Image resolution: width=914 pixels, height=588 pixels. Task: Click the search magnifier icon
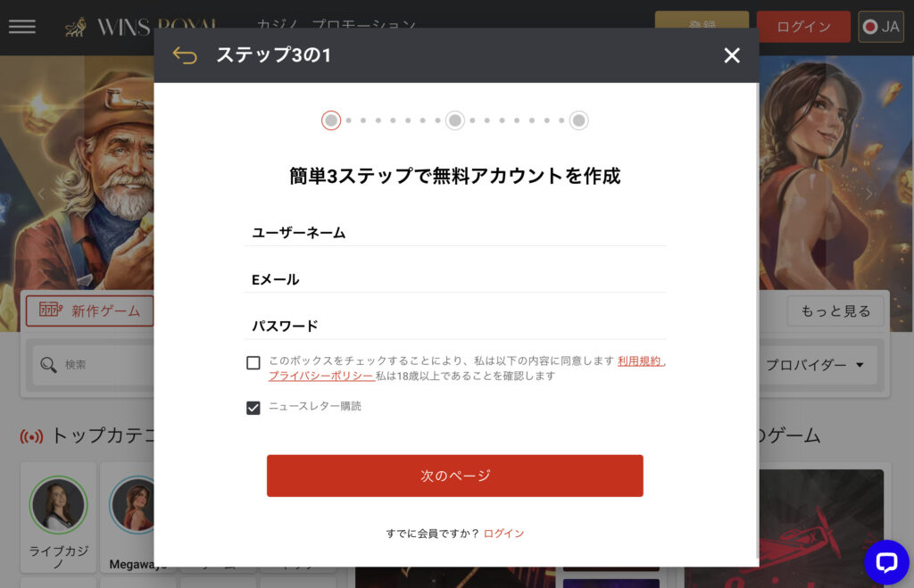pyautogui.click(x=48, y=365)
